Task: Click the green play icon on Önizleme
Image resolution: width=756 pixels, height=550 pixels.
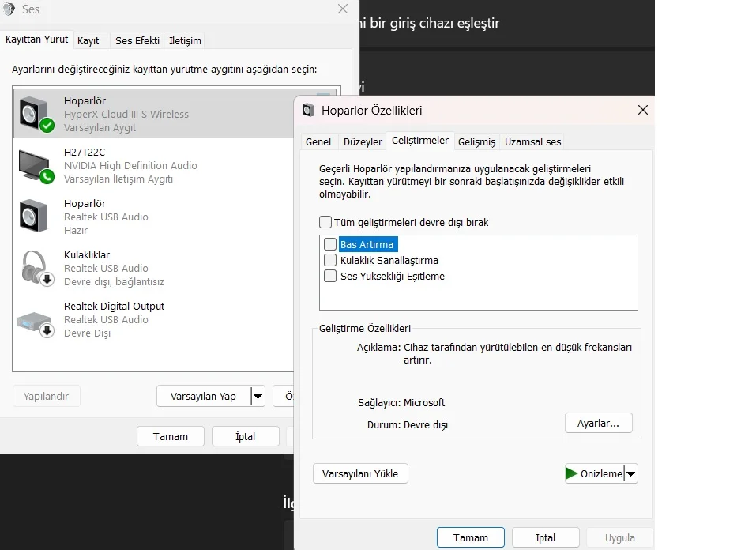Action: [x=571, y=473]
